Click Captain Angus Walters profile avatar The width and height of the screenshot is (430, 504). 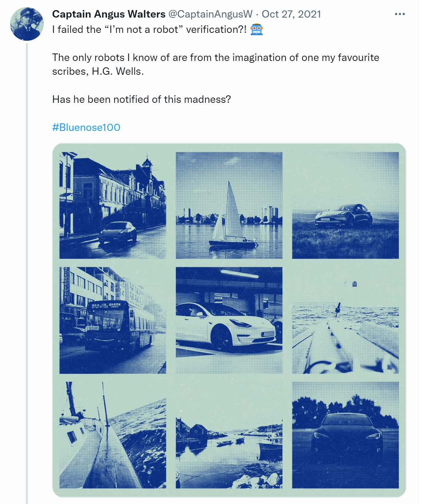point(27,24)
